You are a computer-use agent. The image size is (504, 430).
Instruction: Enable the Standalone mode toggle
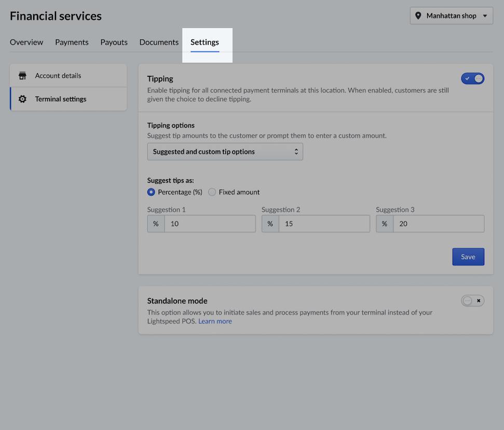pyautogui.click(x=472, y=300)
